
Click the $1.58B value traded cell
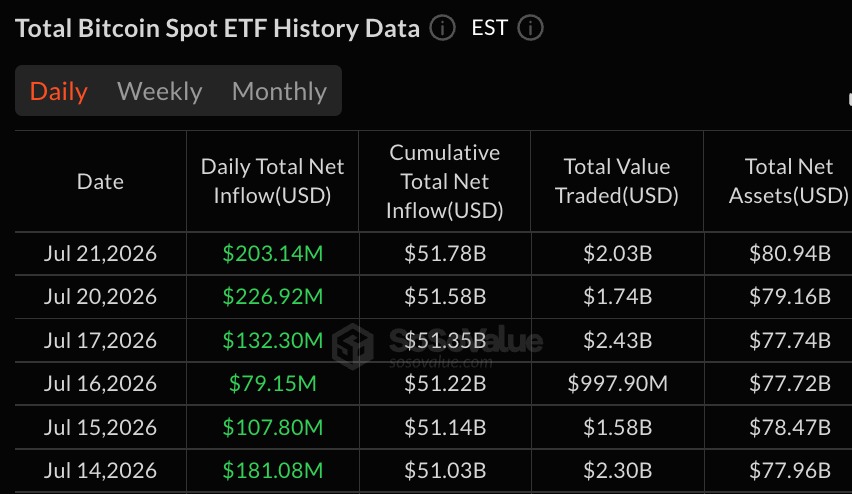pos(617,427)
